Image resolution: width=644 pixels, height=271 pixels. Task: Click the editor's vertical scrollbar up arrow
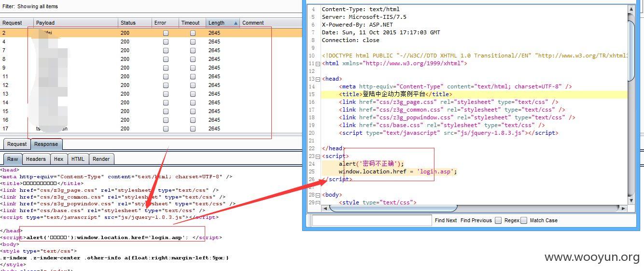pos(631,9)
